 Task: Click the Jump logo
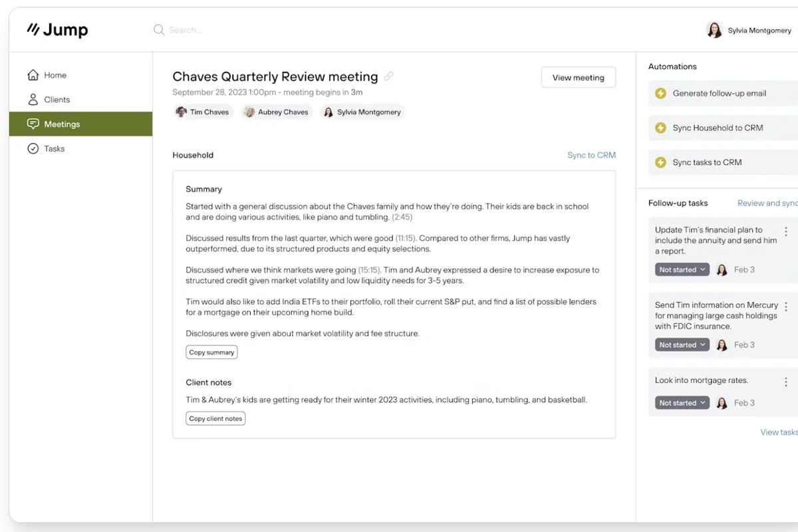tap(57, 30)
